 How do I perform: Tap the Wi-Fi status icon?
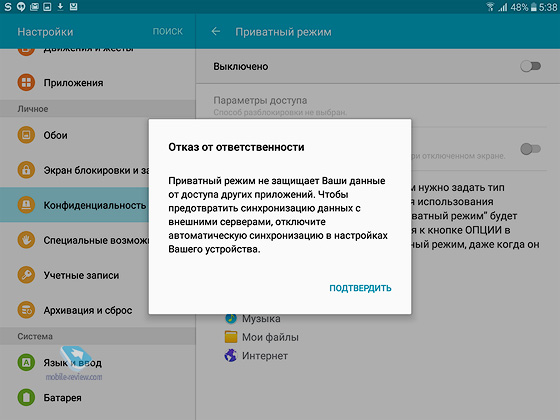490,7
